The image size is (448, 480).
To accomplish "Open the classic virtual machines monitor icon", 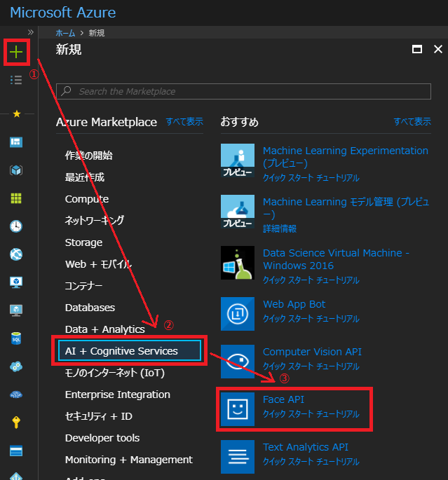I will pyautogui.click(x=16, y=310).
